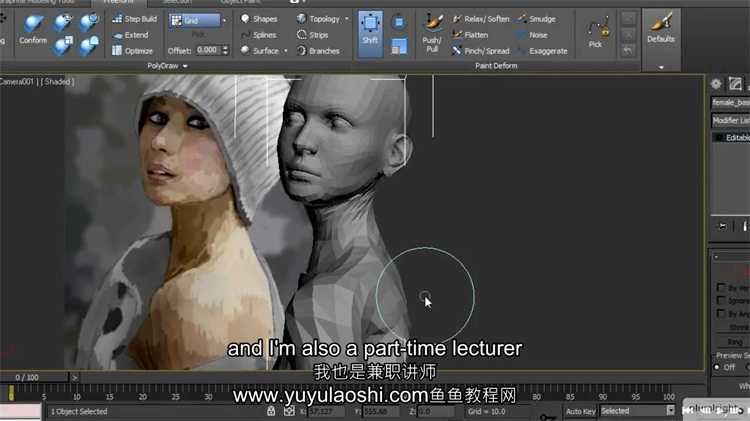Activate the Extend tool
This screenshot has width=750, height=421.
131,35
